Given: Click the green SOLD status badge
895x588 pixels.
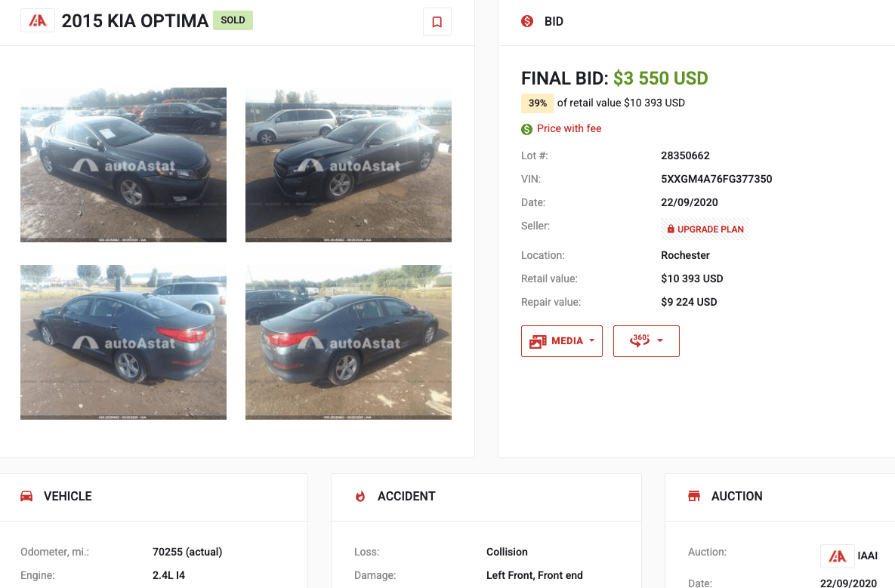Looking at the screenshot, I should coord(233,20).
